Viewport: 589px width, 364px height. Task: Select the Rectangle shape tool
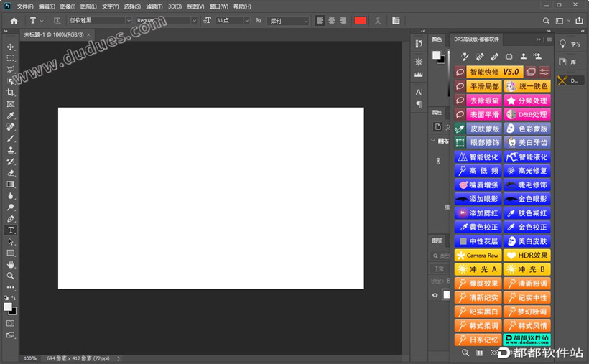11,253
